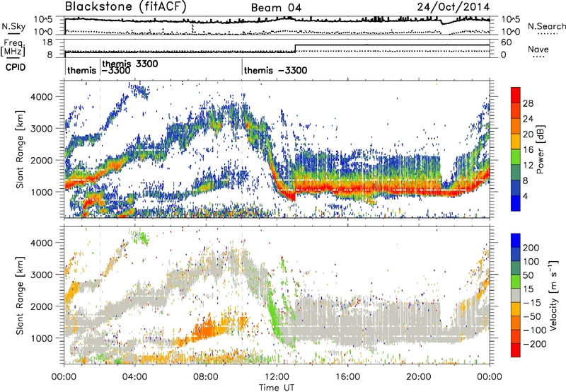Click the "08:00" time axis label

[x=206, y=377]
